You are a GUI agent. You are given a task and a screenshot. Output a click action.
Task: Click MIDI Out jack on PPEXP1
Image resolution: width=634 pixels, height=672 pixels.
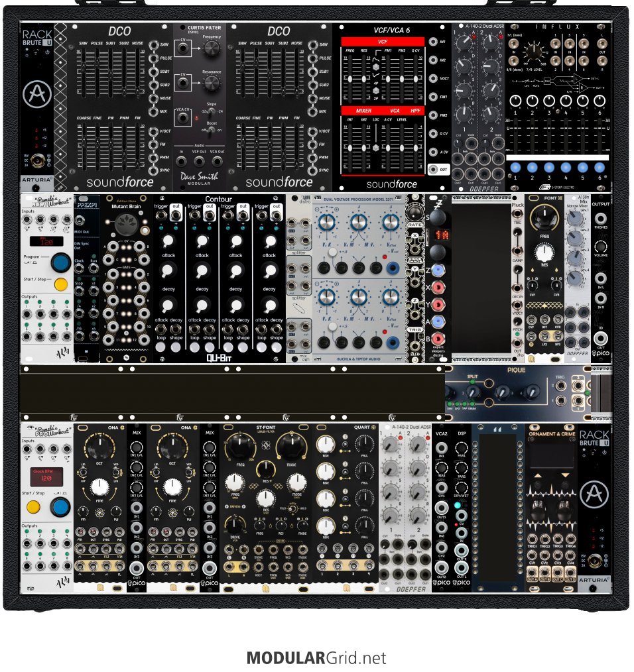click(x=80, y=221)
